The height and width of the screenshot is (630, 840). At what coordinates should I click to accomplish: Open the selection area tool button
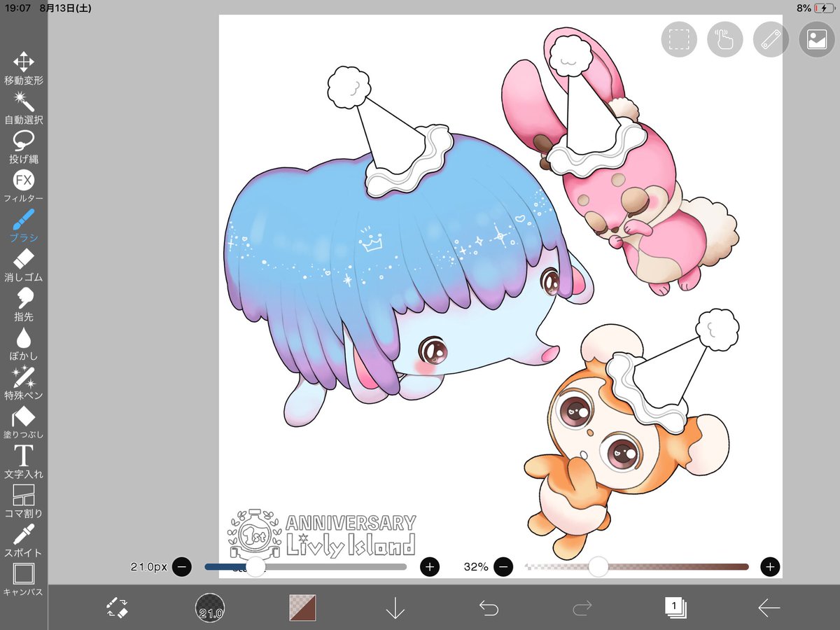679,39
